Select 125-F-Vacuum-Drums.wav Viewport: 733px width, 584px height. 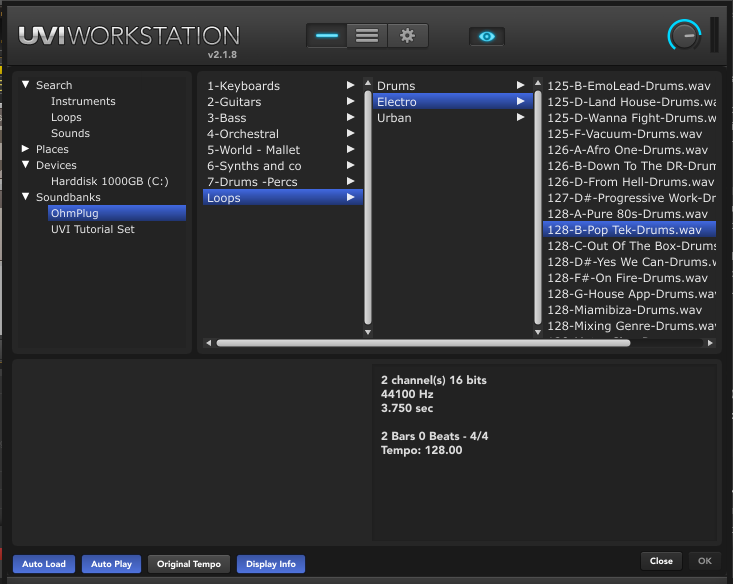[x=629, y=134]
